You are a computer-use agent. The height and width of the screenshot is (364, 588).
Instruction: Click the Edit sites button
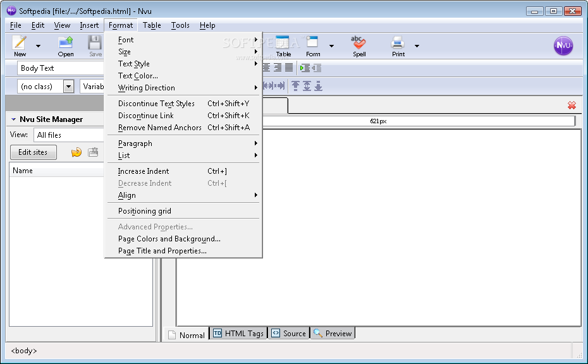pyautogui.click(x=33, y=152)
